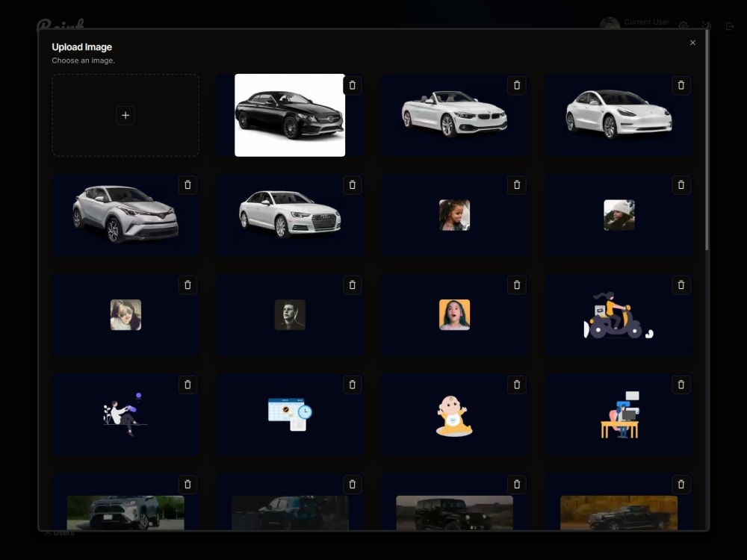Choose the white Tesla thumbnail

pyautogui.click(x=619, y=115)
